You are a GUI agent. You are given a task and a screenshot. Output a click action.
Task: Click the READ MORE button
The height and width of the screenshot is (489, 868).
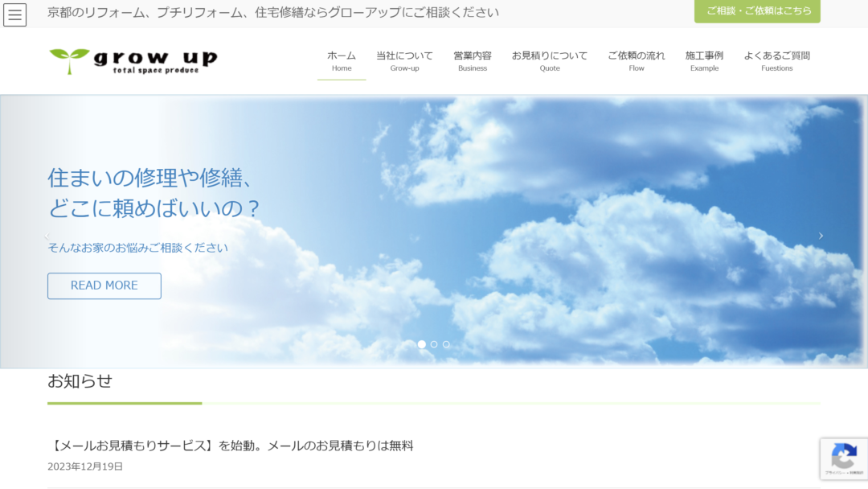tap(104, 286)
